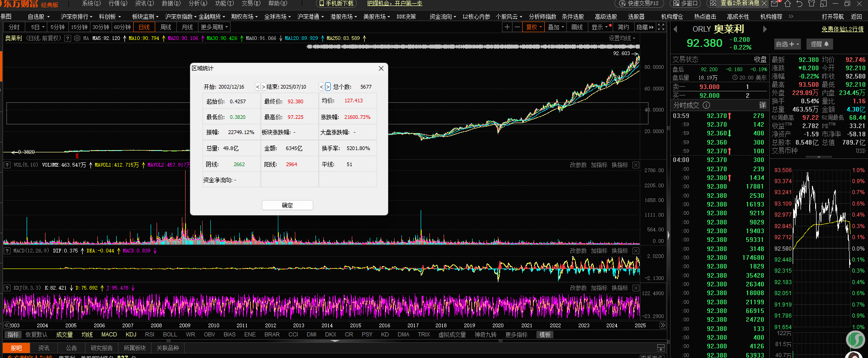
Task: Dismiss the 查看2条新消息 notification
Action: 764,3
